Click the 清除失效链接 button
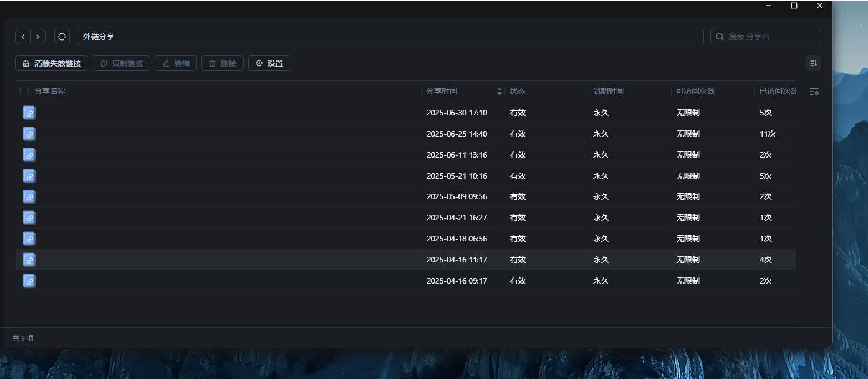Screen dimensions: 868x379 [52, 63]
